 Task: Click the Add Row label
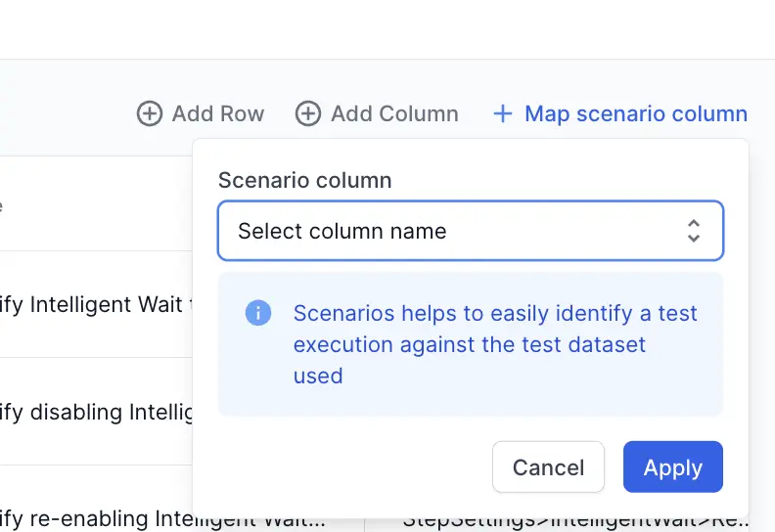(218, 113)
